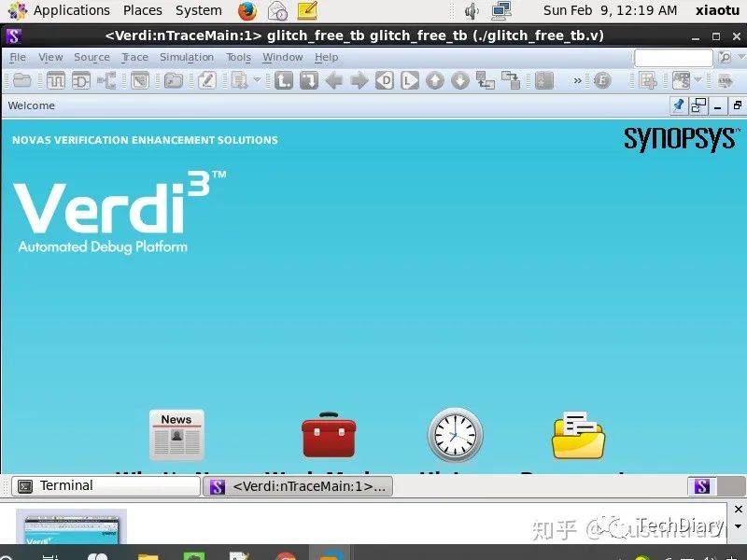Image resolution: width=747 pixels, height=560 pixels.
Task: Open the notes pencil panel icon
Action: [x=307, y=10]
